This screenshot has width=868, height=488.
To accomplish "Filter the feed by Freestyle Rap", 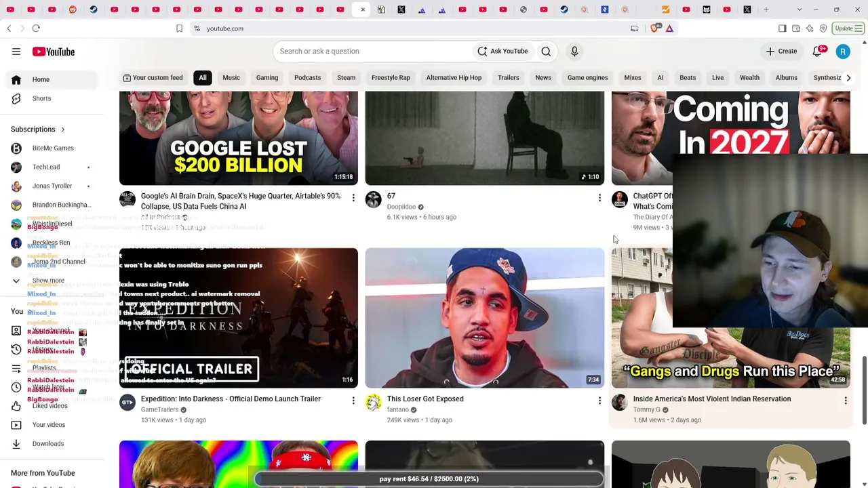I will pyautogui.click(x=391, y=77).
